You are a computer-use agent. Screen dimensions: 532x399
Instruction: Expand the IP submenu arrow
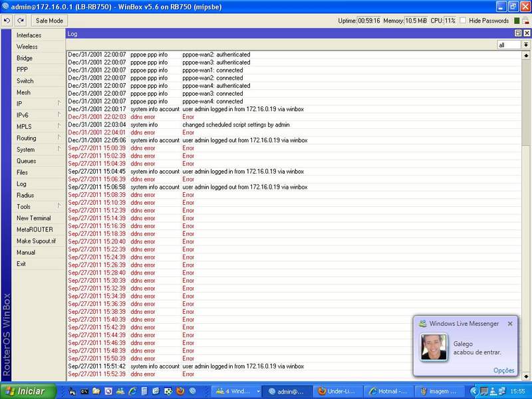(59, 103)
